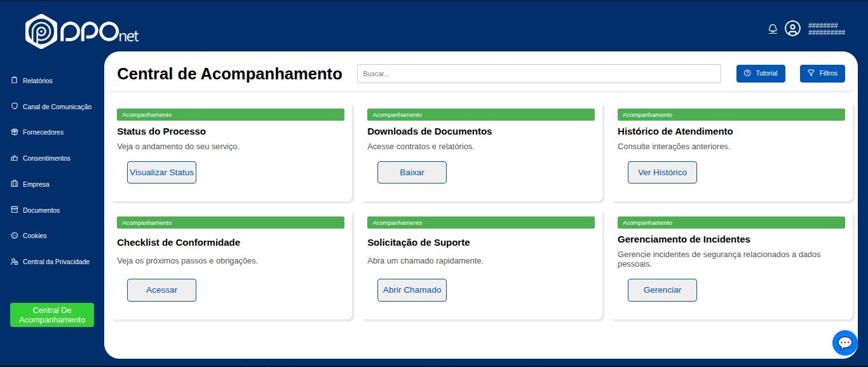Image resolution: width=868 pixels, height=367 pixels.
Task: Open the user profile avatar icon
Action: pos(792,29)
